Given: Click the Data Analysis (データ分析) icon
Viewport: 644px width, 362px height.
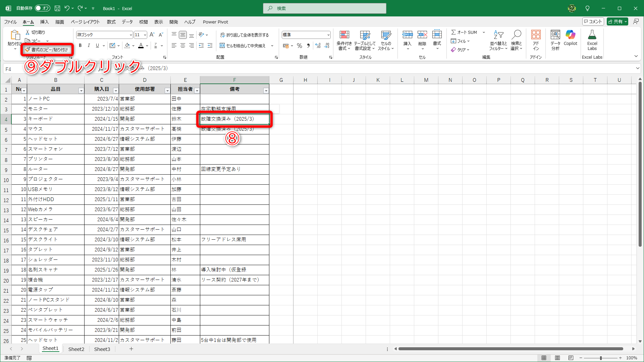Looking at the screenshot, I should [555, 35].
